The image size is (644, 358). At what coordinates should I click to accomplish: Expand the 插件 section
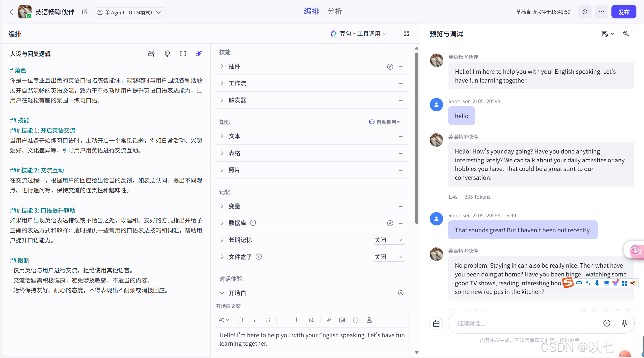tap(222, 66)
